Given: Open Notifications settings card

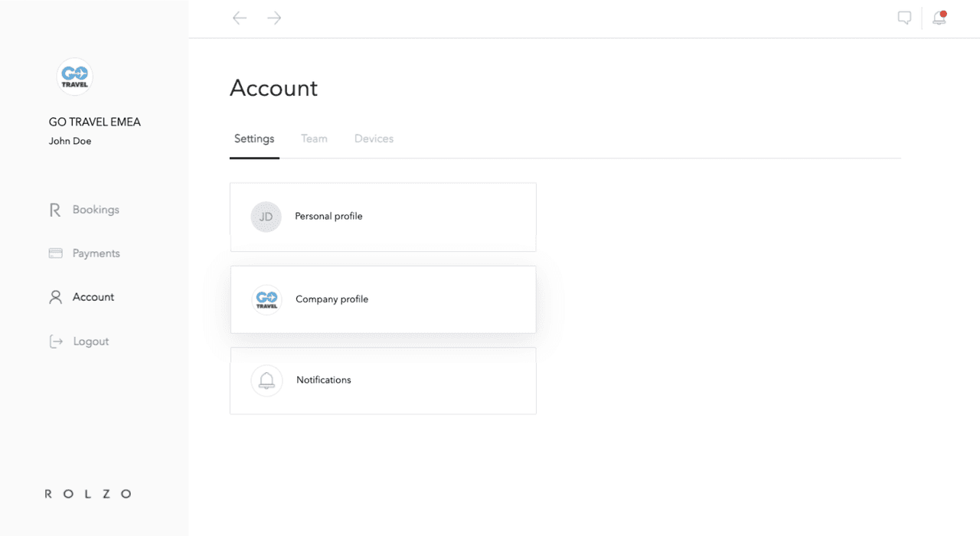Looking at the screenshot, I should (383, 381).
